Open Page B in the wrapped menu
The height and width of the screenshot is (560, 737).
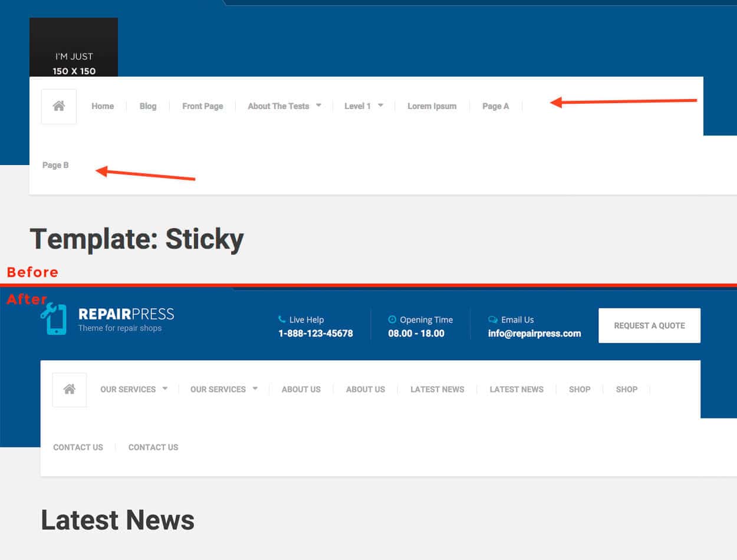point(55,165)
